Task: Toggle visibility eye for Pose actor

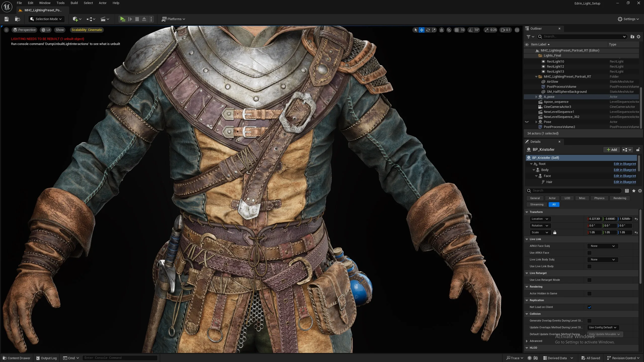Action: tap(527, 122)
